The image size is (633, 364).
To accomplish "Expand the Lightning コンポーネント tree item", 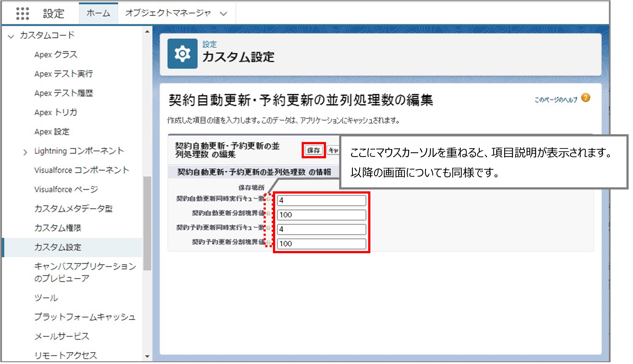I will tap(25, 151).
